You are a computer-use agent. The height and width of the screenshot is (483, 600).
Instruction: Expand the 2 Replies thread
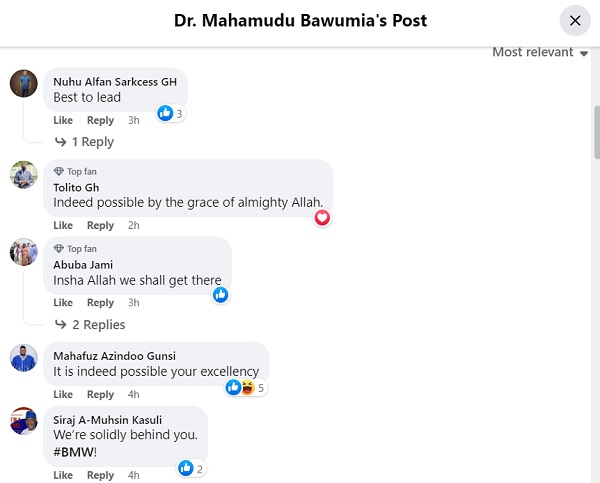(x=97, y=324)
